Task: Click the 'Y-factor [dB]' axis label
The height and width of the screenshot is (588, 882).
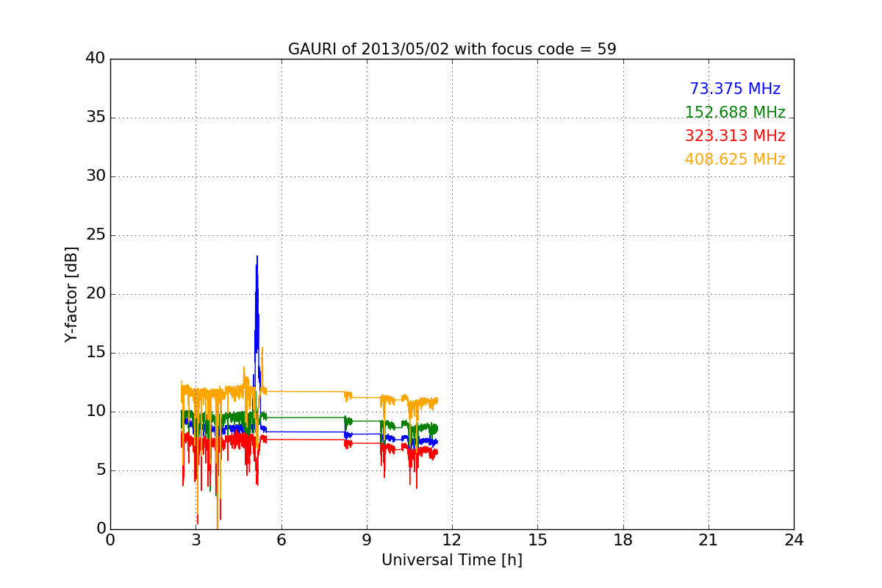Action: (71, 294)
